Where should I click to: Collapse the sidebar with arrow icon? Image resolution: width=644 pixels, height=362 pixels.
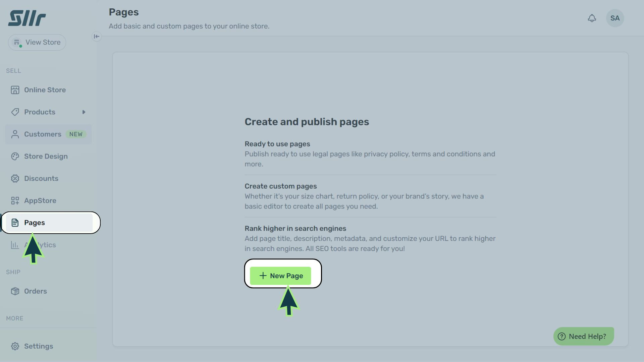click(97, 37)
